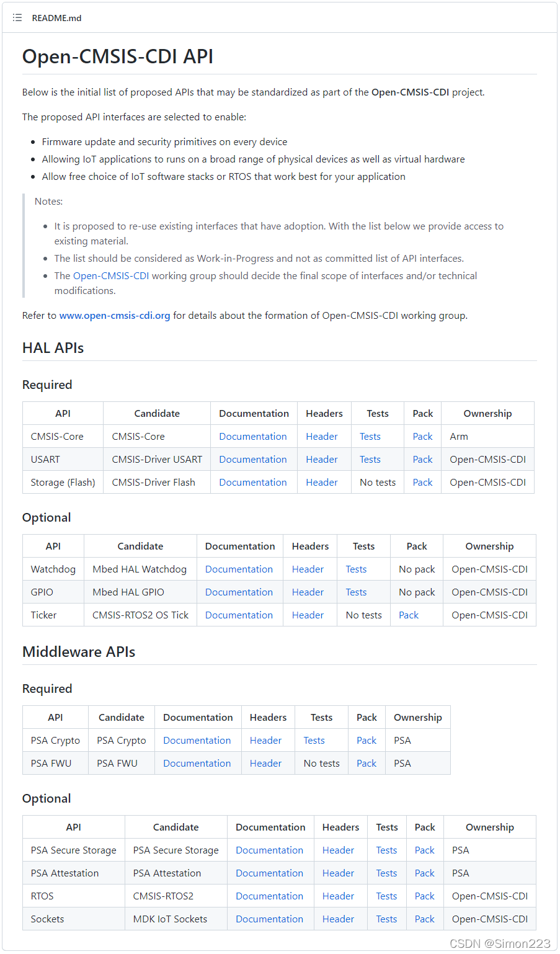The image size is (560, 954).
Task: Open Documentation link for Watchdog row
Action: pos(239,569)
